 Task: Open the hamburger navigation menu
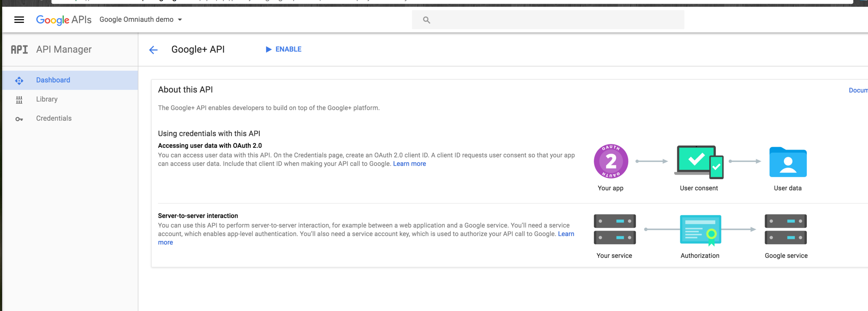click(x=19, y=20)
